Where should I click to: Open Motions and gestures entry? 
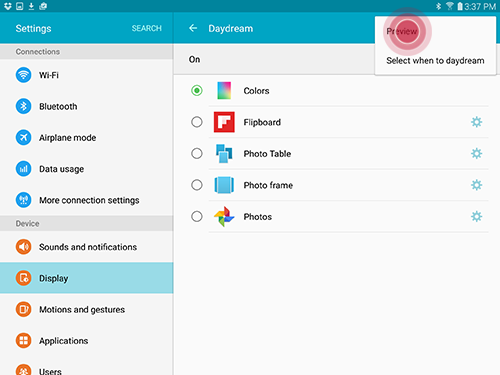point(87,309)
